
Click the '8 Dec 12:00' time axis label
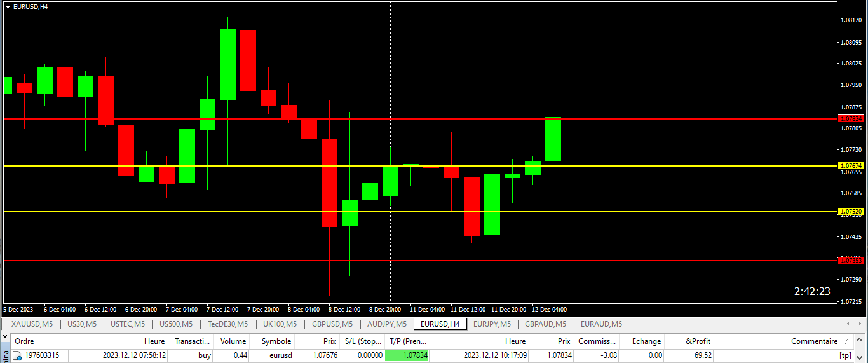(x=344, y=310)
